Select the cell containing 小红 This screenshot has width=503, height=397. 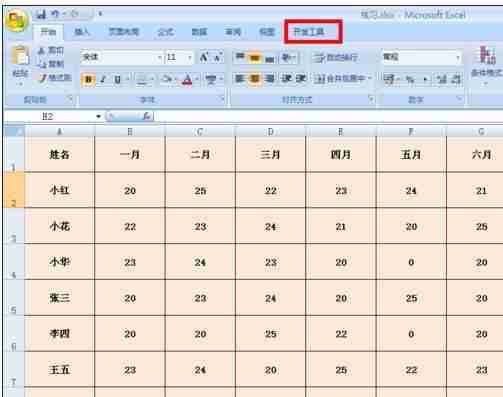coord(60,190)
